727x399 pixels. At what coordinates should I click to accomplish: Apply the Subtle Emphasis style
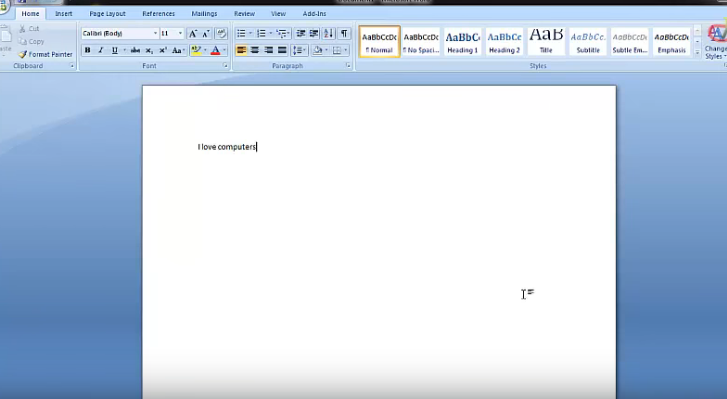coord(630,42)
